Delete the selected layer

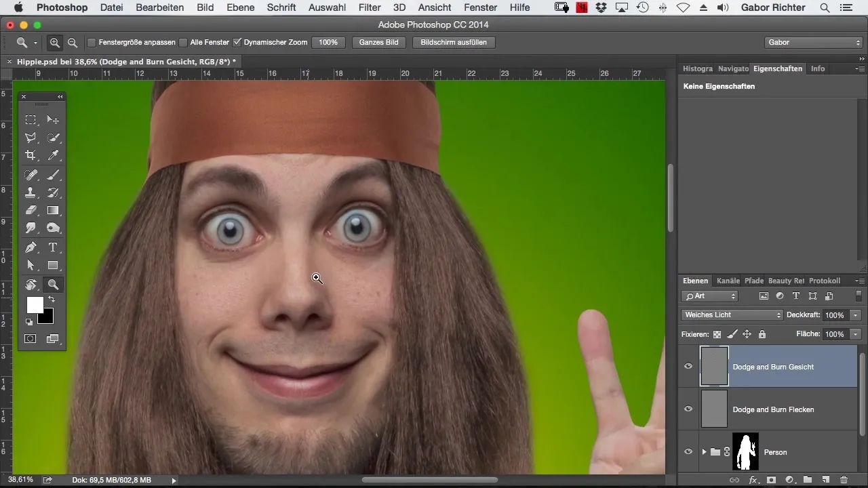tap(844, 480)
